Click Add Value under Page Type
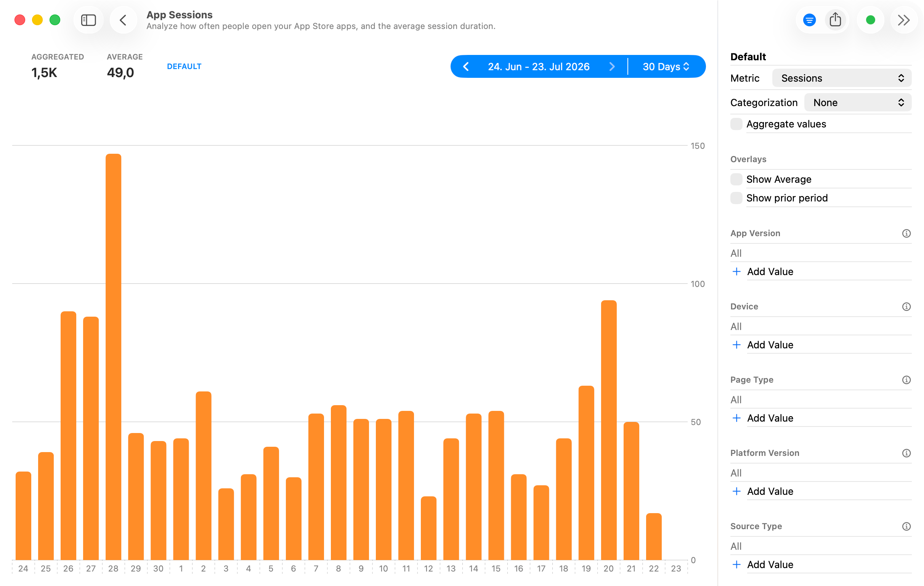This screenshot has width=924, height=586. pyautogui.click(x=770, y=418)
